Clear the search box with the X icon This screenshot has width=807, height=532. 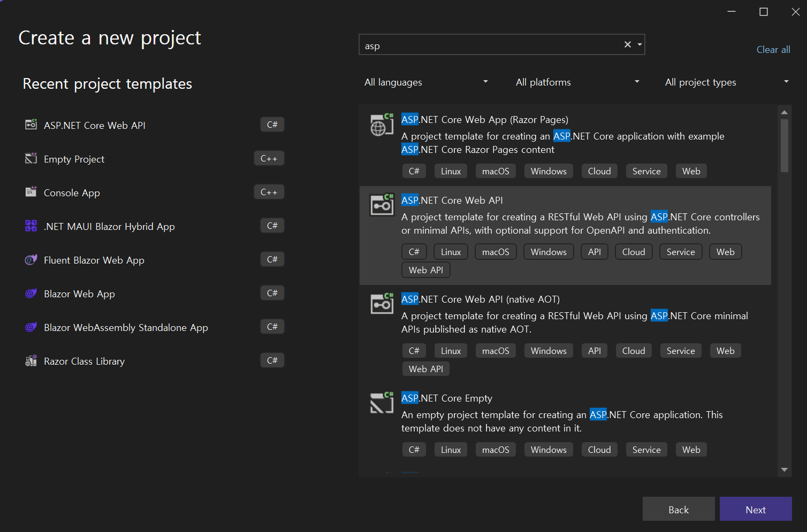pyautogui.click(x=628, y=44)
